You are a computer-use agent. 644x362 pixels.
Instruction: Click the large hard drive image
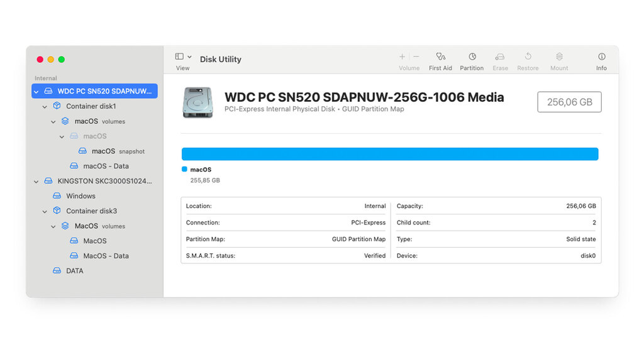198,102
